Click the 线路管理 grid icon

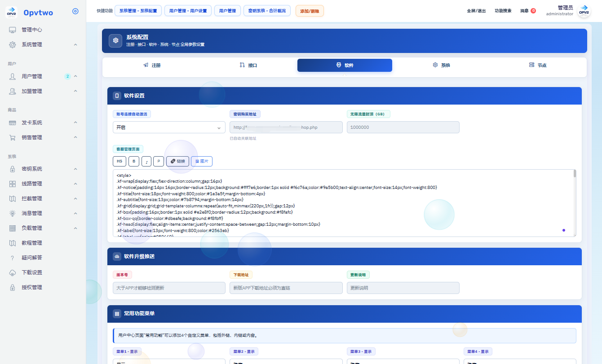[13, 184]
